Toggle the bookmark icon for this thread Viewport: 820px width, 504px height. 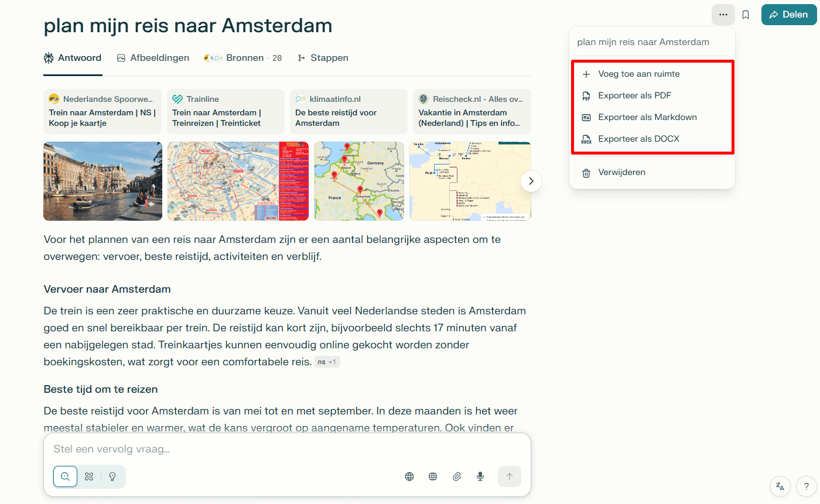[x=746, y=15]
